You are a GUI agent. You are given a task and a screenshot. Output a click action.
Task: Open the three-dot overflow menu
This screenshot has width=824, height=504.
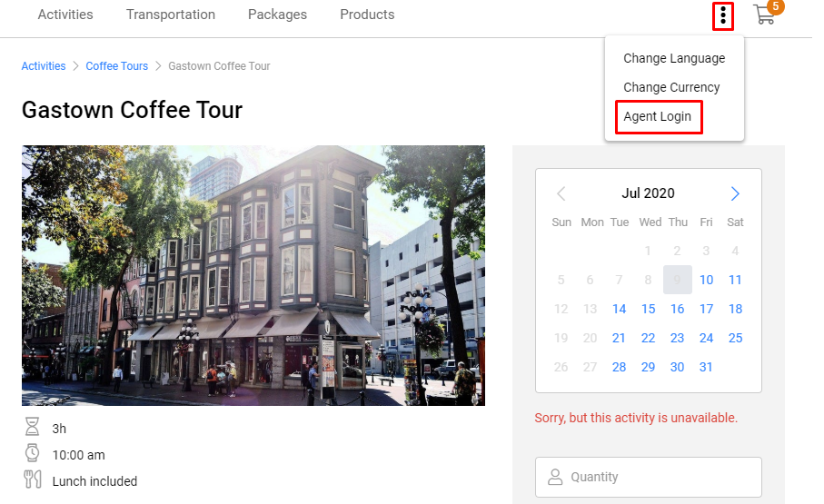[x=723, y=15]
